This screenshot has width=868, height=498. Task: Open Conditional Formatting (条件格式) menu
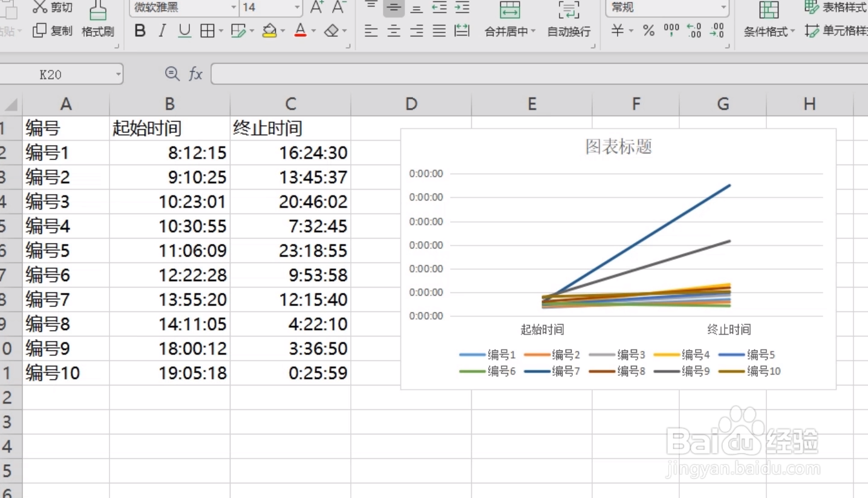click(769, 21)
